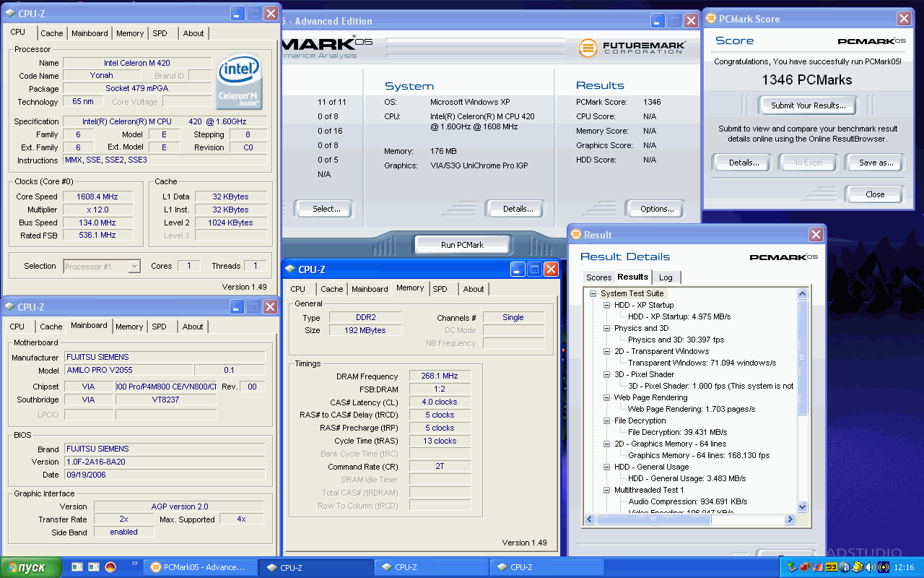Click the Core Speed 1608.4 MHz field
924x578 pixels.
97,197
